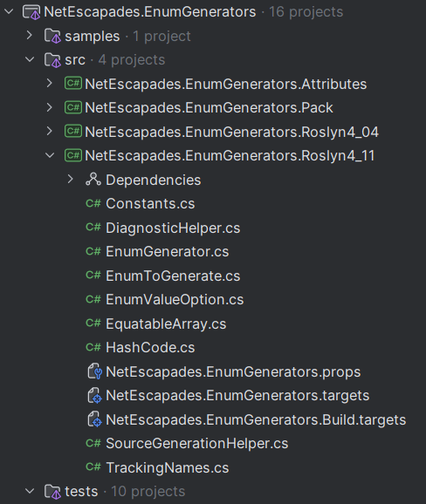The height and width of the screenshot is (504, 426).
Task: Click the C# project icon for Attributes
Action: [73, 84]
